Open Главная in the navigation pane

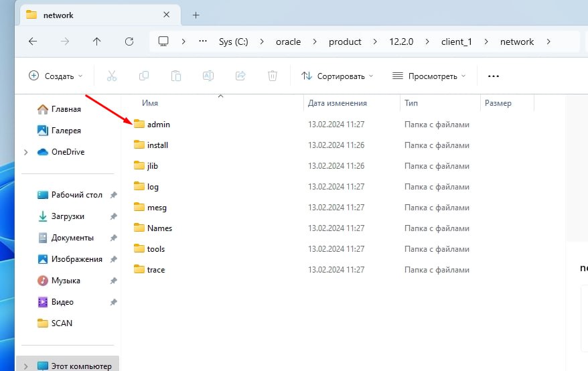59,109
